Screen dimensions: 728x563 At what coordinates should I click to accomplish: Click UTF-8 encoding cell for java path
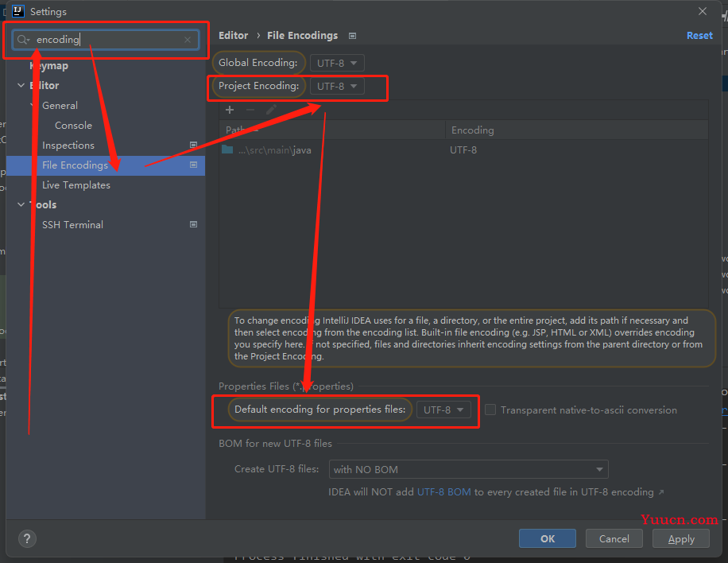[x=463, y=150]
